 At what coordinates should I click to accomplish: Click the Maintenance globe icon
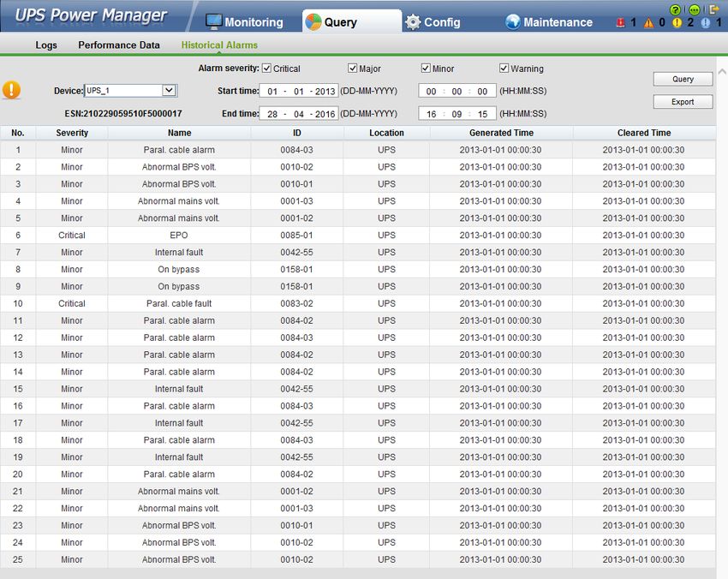coord(512,21)
